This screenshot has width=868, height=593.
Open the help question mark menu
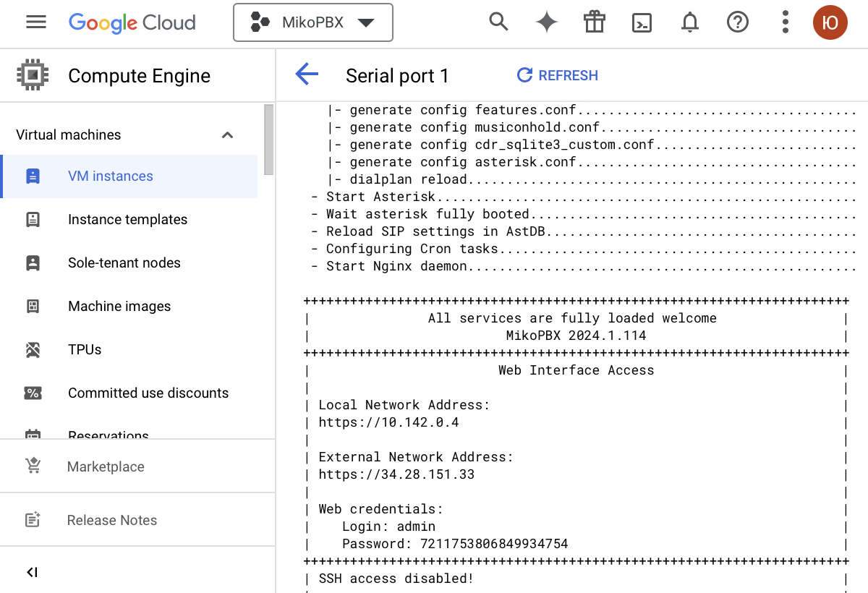pos(737,22)
